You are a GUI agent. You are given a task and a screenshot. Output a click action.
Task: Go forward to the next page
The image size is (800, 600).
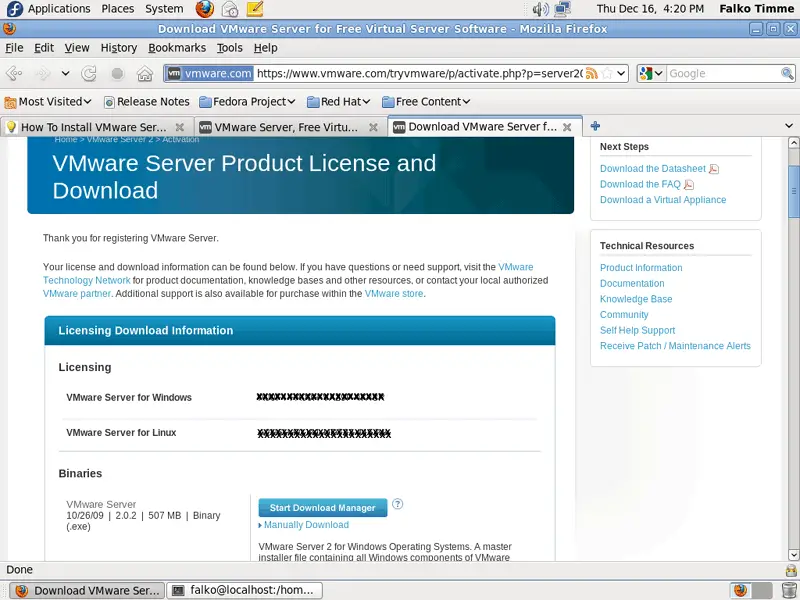(x=43, y=73)
